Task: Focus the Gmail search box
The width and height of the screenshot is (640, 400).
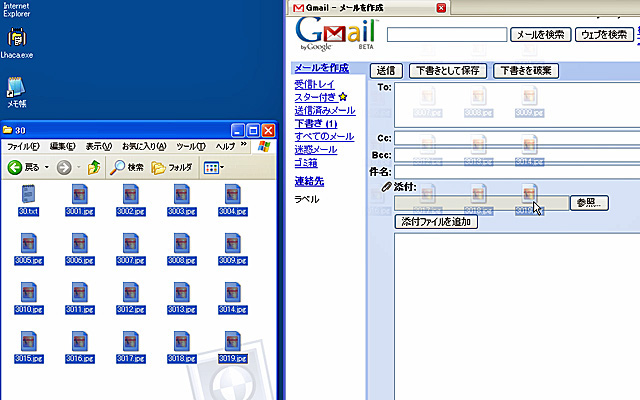Action: click(447, 35)
